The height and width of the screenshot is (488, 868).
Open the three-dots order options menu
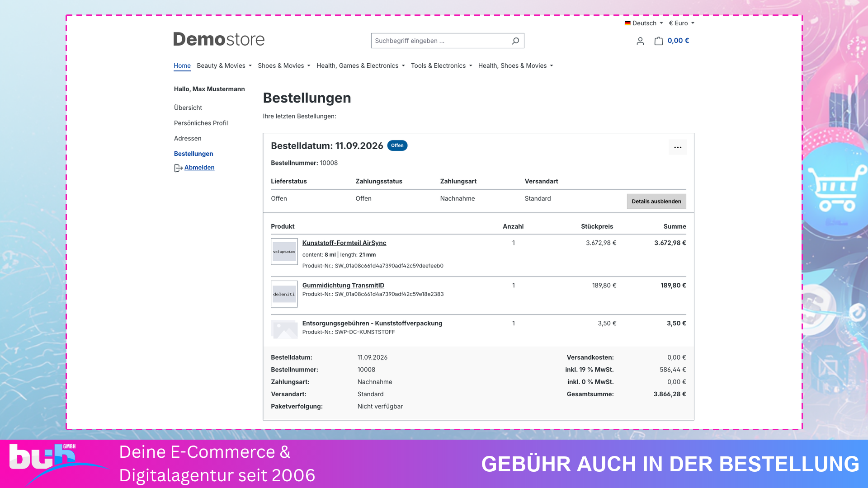click(678, 147)
